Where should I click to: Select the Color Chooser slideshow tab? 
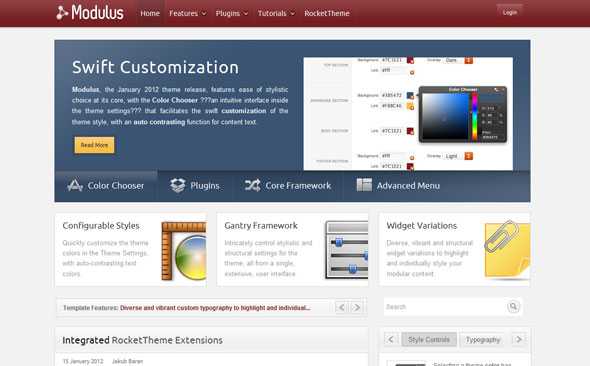point(106,185)
